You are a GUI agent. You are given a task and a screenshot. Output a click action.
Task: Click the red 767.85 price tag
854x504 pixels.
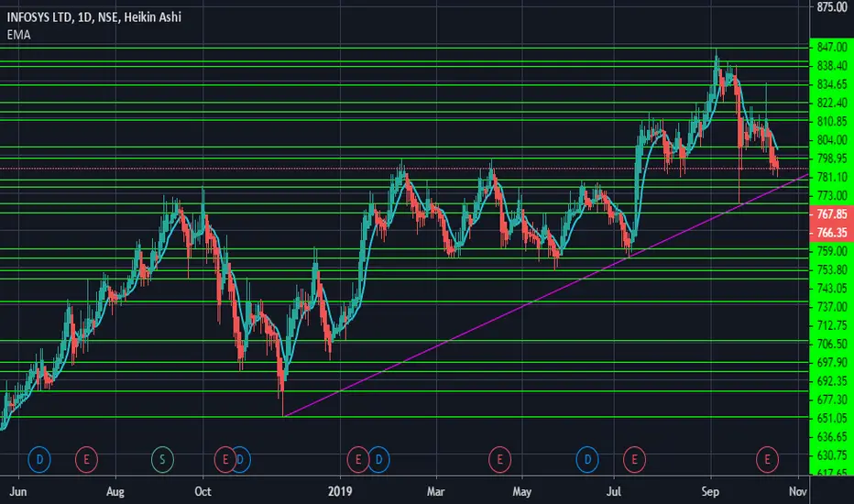click(832, 214)
